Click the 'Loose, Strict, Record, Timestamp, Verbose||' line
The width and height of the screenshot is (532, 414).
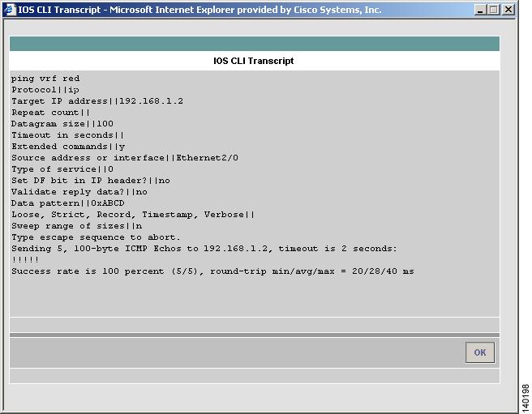tap(133, 215)
